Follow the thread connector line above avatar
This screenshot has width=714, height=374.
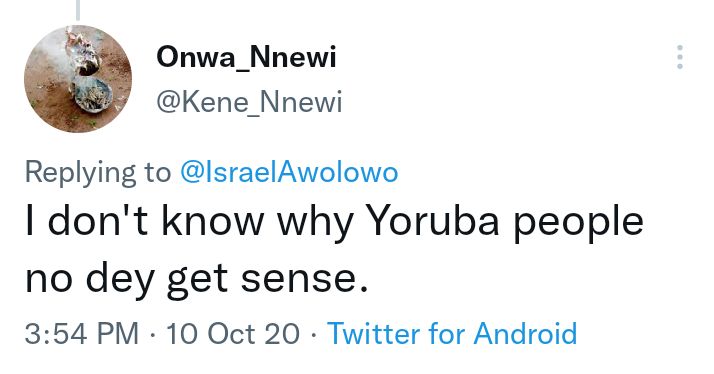[78, 10]
